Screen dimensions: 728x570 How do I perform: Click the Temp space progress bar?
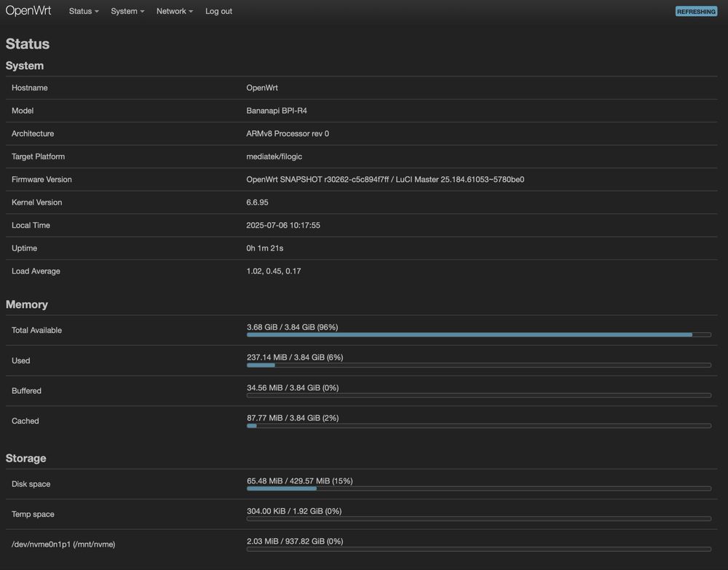[x=479, y=519]
